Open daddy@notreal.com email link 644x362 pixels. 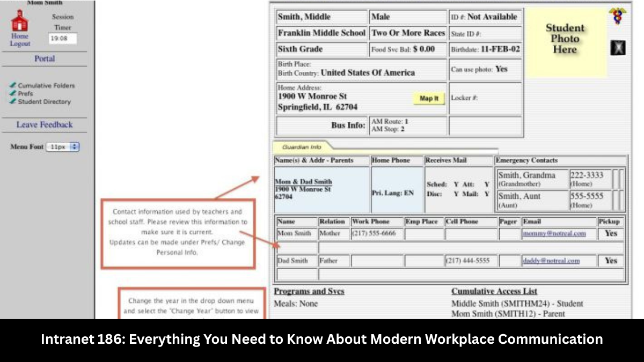551,261
